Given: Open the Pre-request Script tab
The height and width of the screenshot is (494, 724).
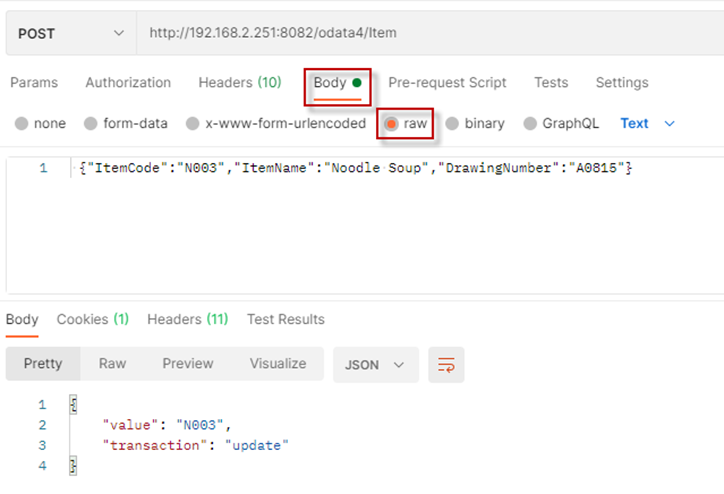Looking at the screenshot, I should (447, 83).
